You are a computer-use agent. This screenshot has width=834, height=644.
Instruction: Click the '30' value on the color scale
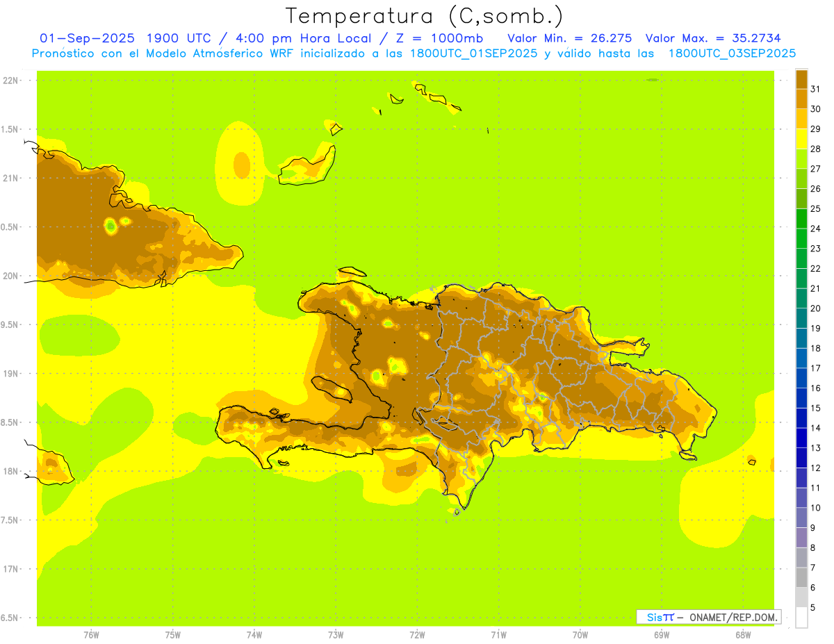pyautogui.click(x=816, y=109)
